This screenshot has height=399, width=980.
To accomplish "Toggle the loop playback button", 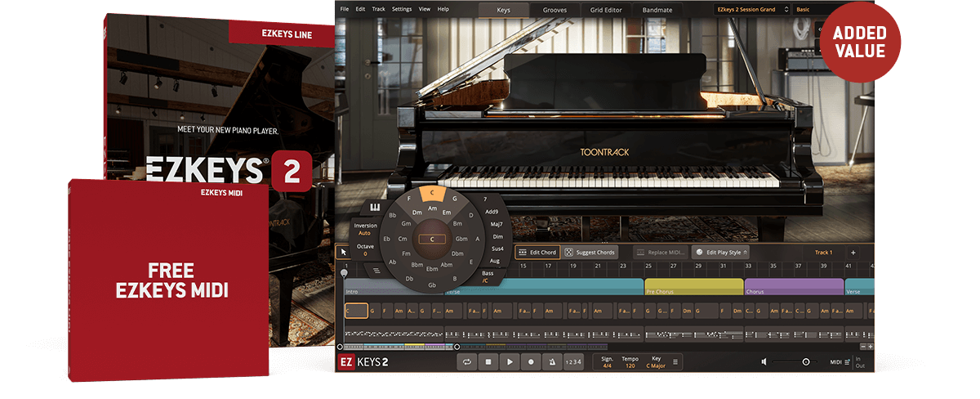I will coord(467,361).
